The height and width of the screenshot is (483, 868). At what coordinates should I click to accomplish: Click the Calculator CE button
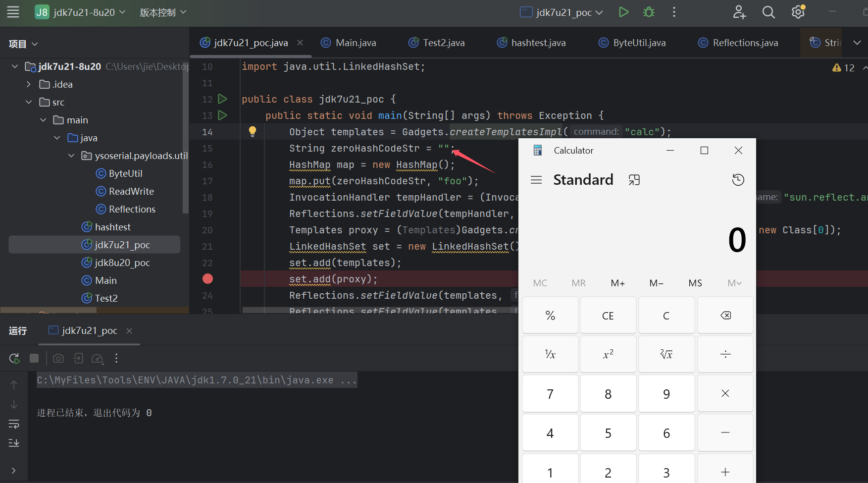click(608, 316)
